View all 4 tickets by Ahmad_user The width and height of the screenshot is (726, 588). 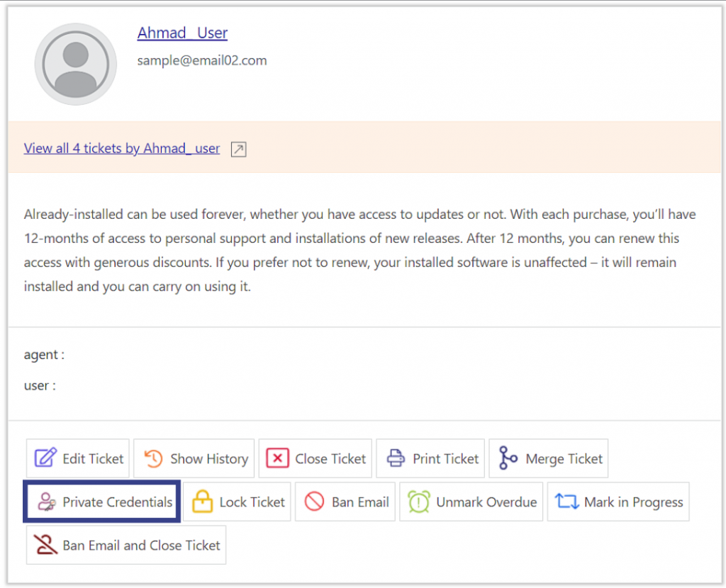click(121, 148)
